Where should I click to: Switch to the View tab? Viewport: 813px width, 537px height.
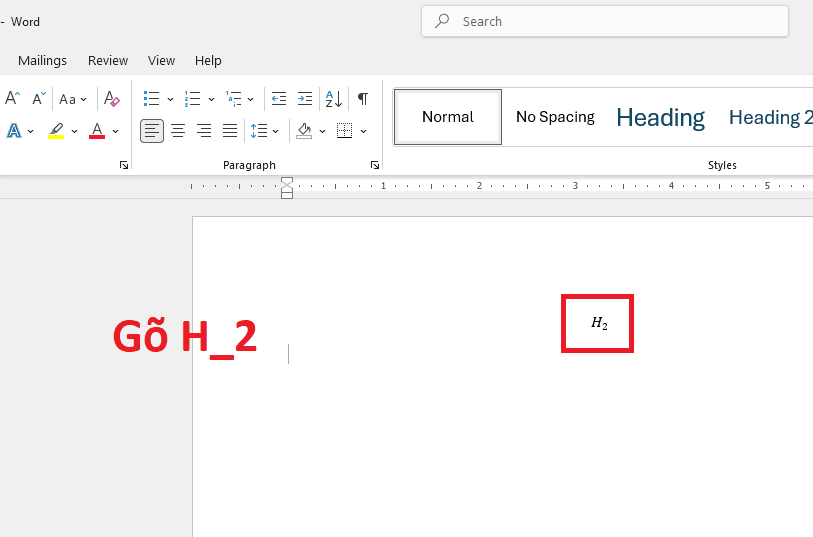pyautogui.click(x=161, y=61)
